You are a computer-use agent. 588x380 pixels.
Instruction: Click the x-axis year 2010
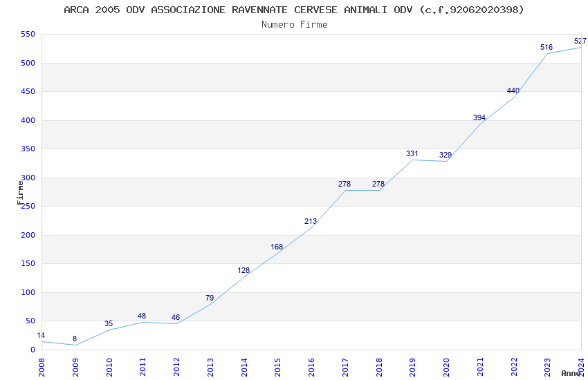point(109,367)
